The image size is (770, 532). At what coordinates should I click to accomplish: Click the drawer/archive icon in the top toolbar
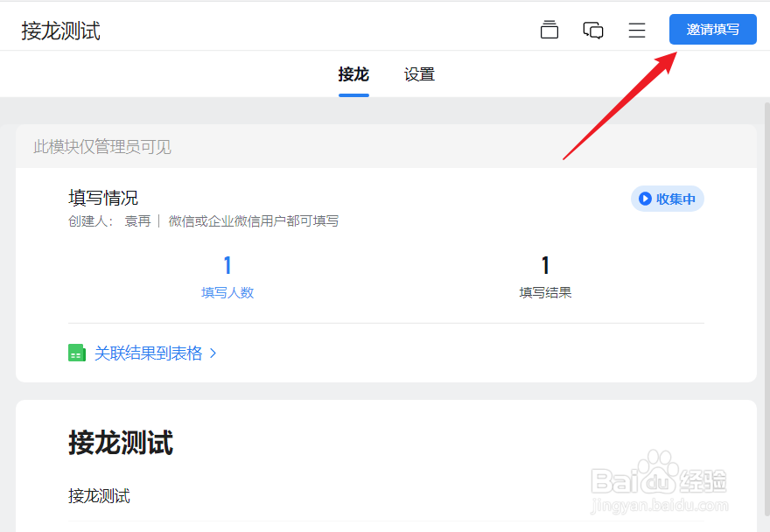[x=549, y=29]
